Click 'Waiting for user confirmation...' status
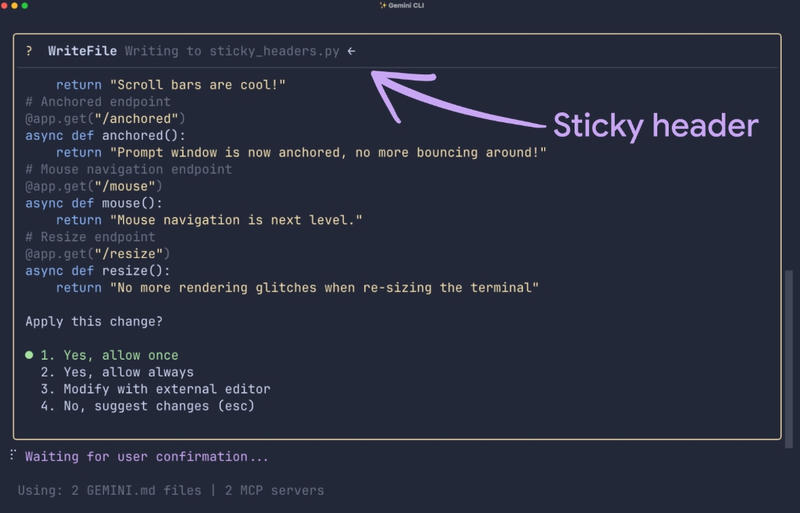This screenshot has width=800, height=513. (x=147, y=456)
